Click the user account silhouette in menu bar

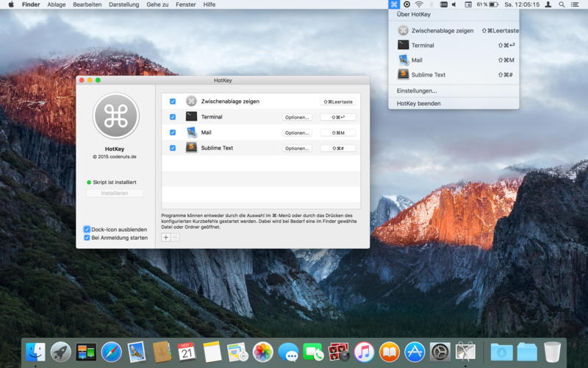point(548,4)
